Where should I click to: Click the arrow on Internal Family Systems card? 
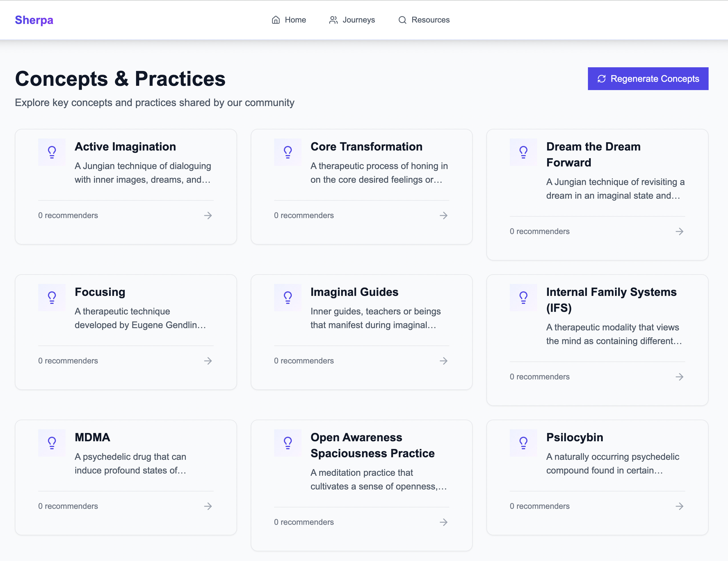679,377
